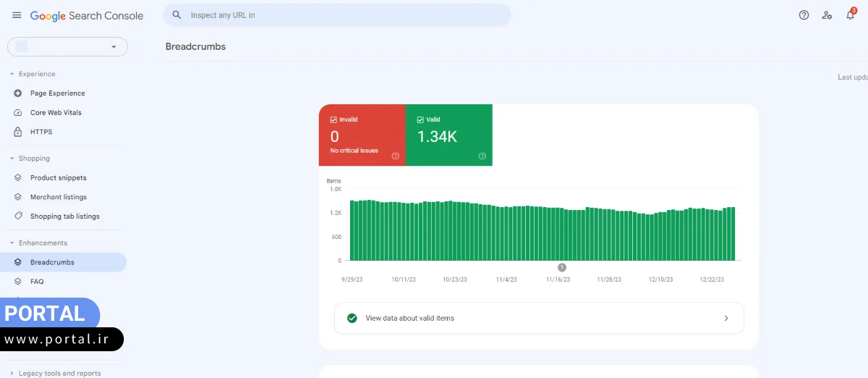Open the property selector dropdown
This screenshot has height=378, width=868.
click(x=67, y=47)
